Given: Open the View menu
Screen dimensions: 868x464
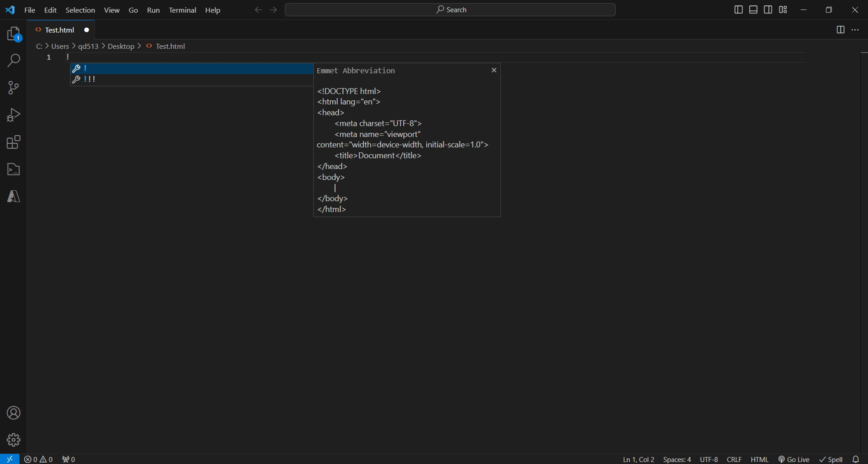Looking at the screenshot, I should (112, 10).
